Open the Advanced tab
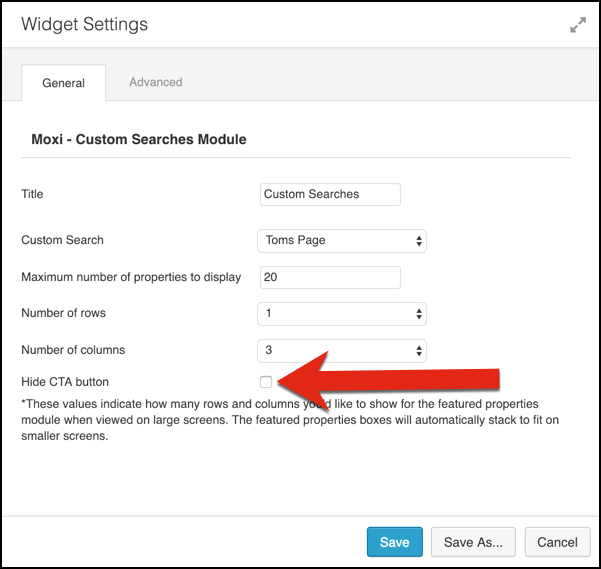Screen dimensions: 601x569 [155, 82]
